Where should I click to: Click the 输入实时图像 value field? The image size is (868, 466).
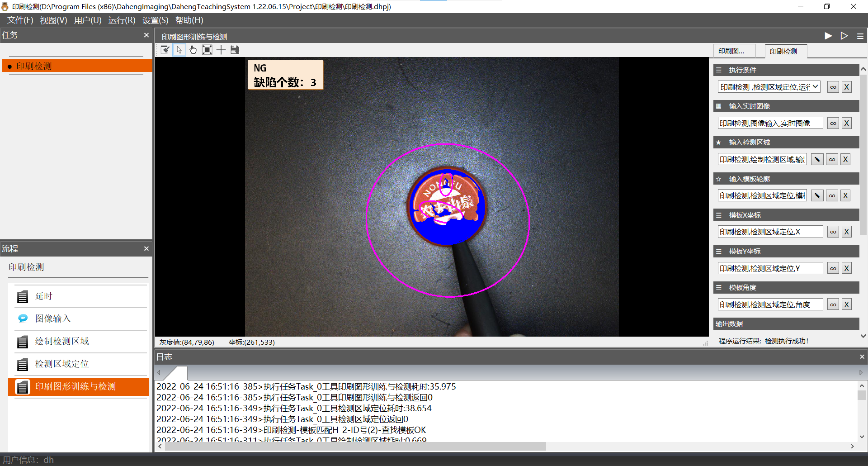(x=770, y=123)
